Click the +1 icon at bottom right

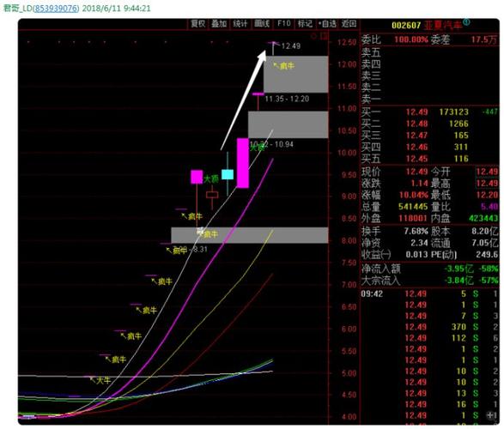pyautogui.click(x=492, y=415)
